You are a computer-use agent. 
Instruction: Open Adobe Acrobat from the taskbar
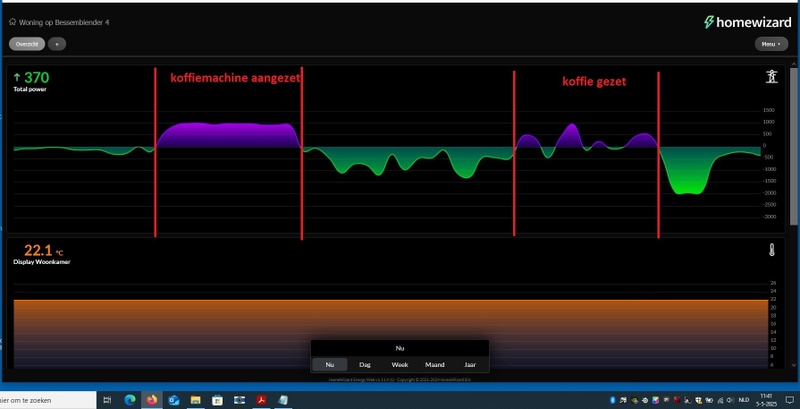262,400
